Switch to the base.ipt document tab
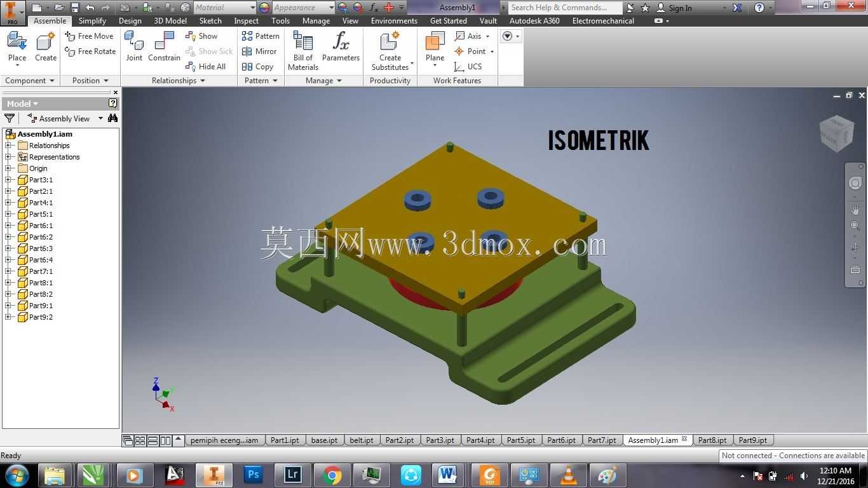Image resolution: width=868 pixels, height=488 pixels. pyautogui.click(x=324, y=440)
